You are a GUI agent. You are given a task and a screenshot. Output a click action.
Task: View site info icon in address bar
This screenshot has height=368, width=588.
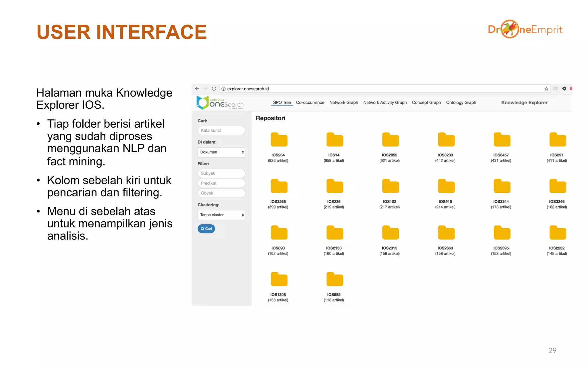click(x=223, y=89)
